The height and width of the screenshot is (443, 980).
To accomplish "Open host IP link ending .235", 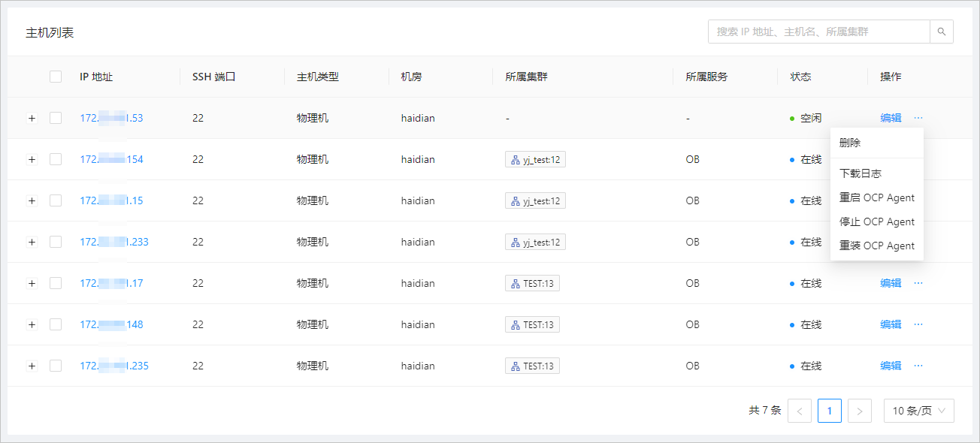I will click(x=114, y=366).
